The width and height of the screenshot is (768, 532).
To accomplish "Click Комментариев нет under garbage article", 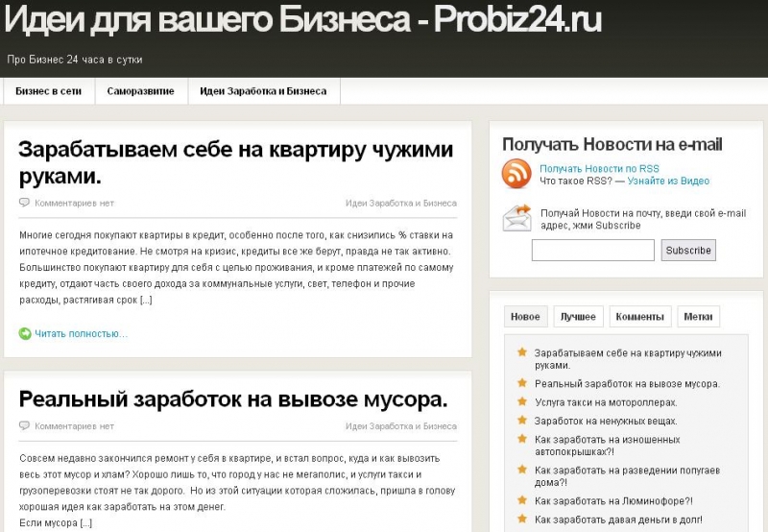I will [74, 426].
